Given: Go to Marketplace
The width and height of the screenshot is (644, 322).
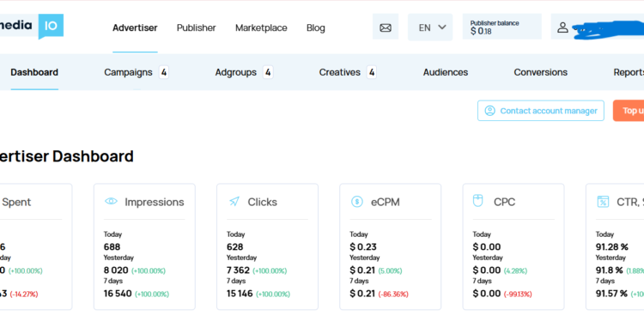Looking at the screenshot, I should [x=261, y=28].
